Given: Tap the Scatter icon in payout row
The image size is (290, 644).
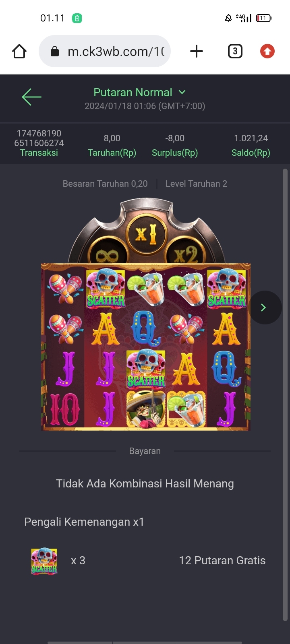Looking at the screenshot, I should pyautogui.click(x=44, y=561).
